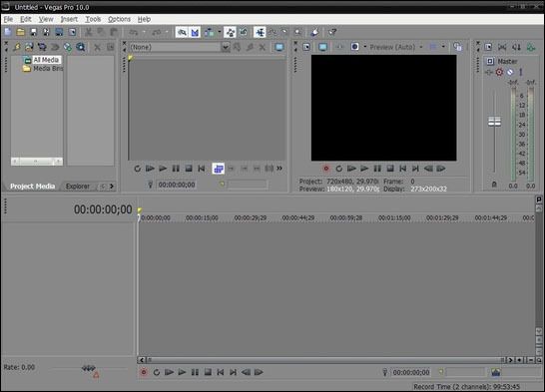Click the timeline ruler at 00:00:15;00
The width and height of the screenshot is (545, 392).
(202, 218)
